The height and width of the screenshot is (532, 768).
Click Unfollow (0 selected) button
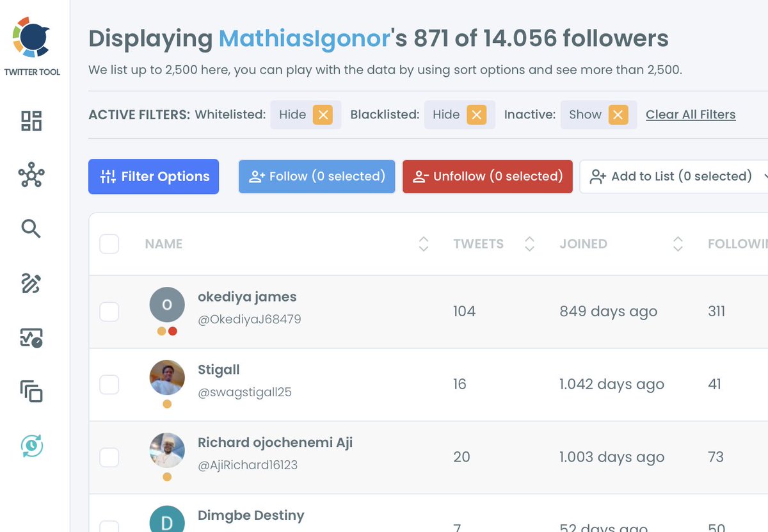[488, 177]
